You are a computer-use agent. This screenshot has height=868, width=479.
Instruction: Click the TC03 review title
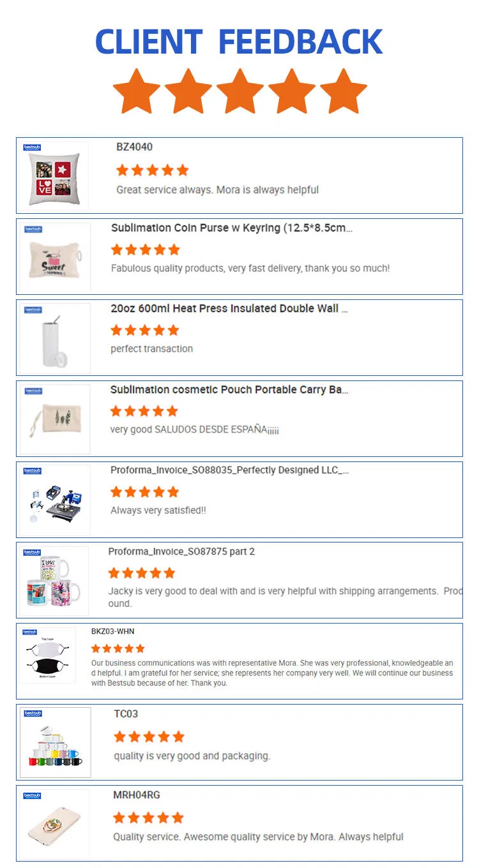pyautogui.click(x=126, y=714)
